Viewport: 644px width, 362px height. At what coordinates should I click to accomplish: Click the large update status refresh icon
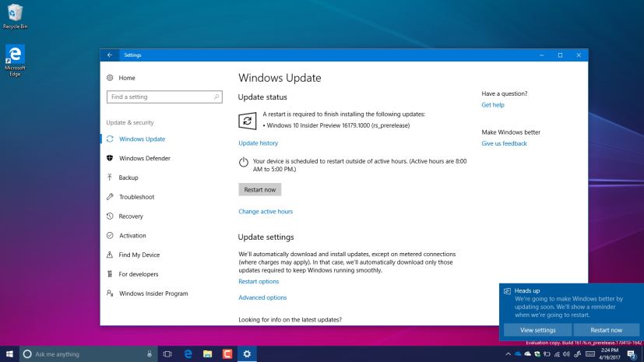(x=248, y=121)
